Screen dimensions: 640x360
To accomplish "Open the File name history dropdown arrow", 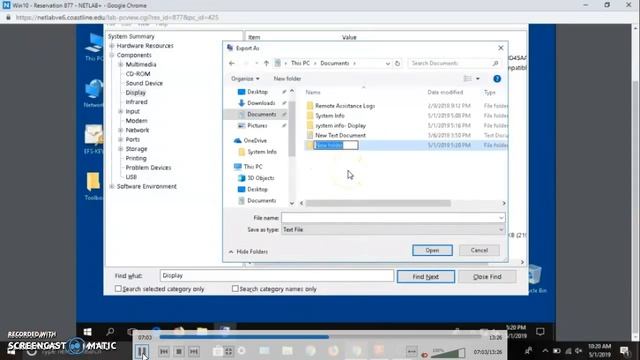I will (x=501, y=218).
